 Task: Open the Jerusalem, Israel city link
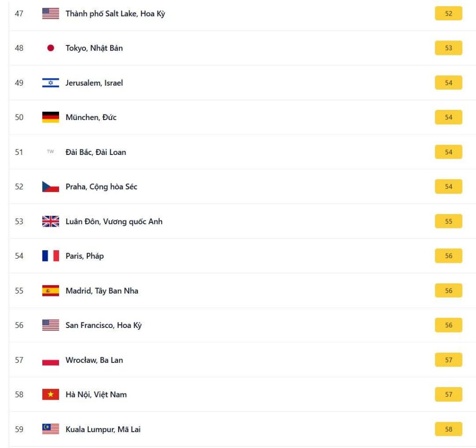click(94, 83)
